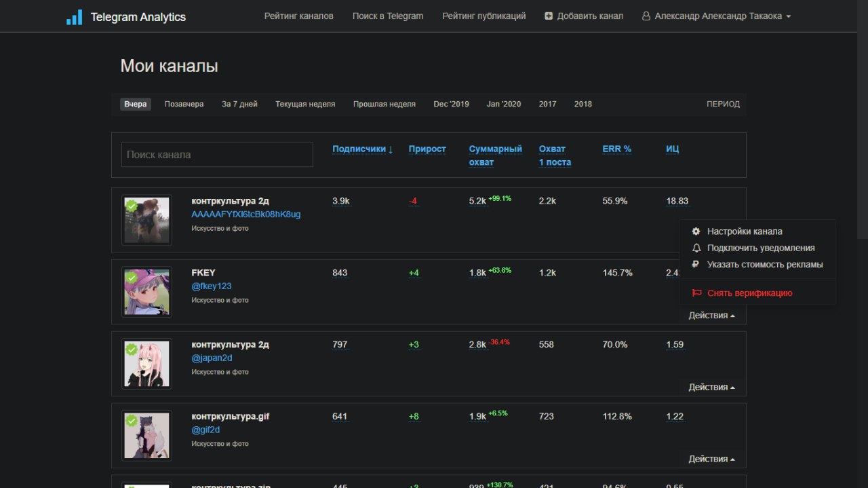868x488 pixels.
Task: Open @fkey123 channel link
Action: click(x=212, y=286)
